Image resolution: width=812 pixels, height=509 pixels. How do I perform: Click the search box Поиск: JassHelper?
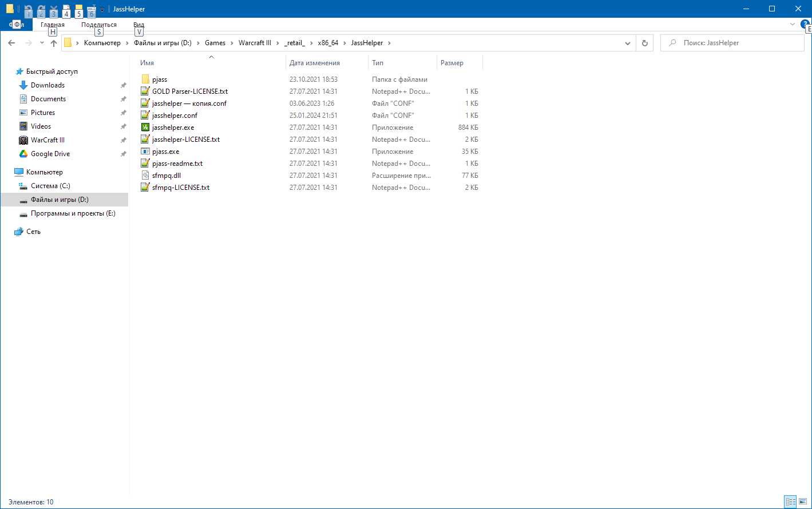tap(732, 43)
